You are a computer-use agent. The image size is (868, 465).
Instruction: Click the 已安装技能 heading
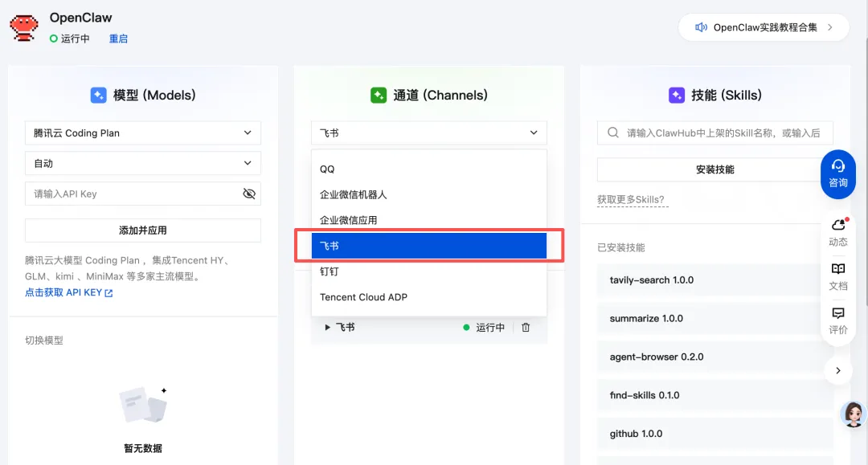(621, 247)
